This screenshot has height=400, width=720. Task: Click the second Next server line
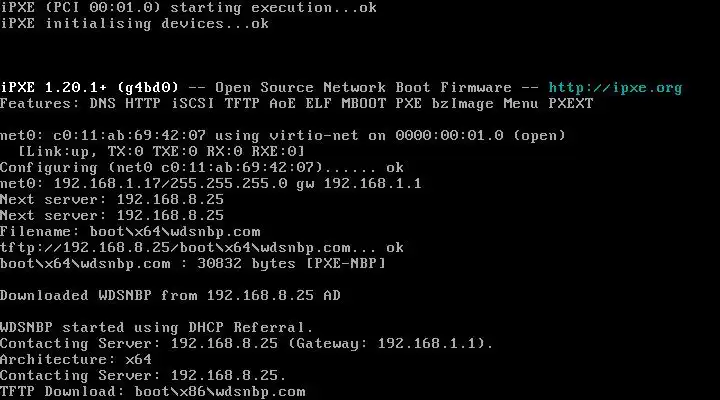[x=112, y=215]
